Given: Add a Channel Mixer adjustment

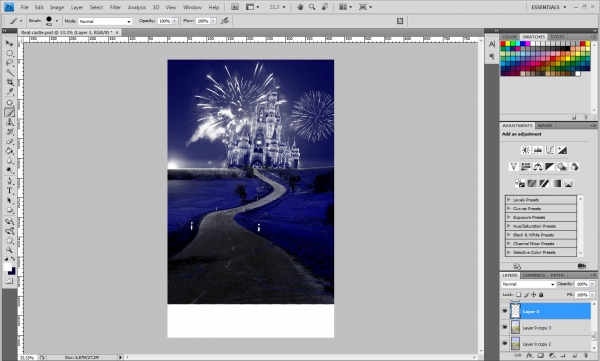Looking at the screenshot, I should click(574, 167).
